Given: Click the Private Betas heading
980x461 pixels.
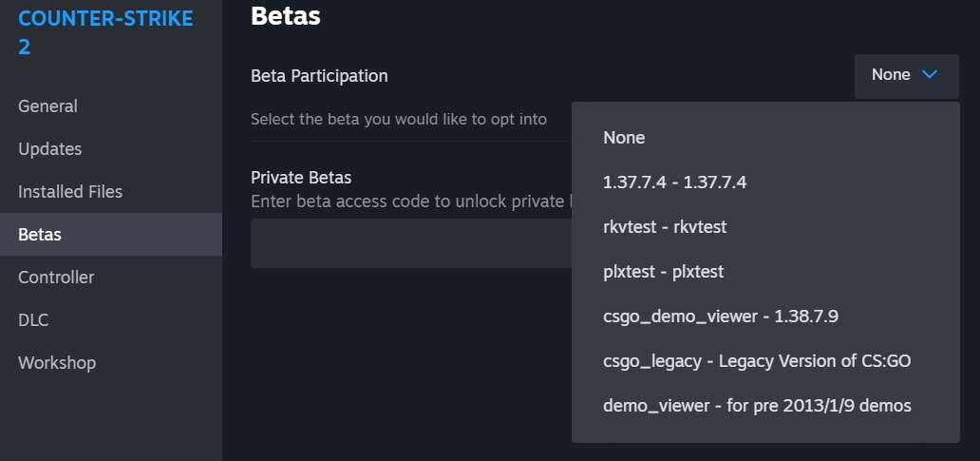Looking at the screenshot, I should click(x=301, y=178).
